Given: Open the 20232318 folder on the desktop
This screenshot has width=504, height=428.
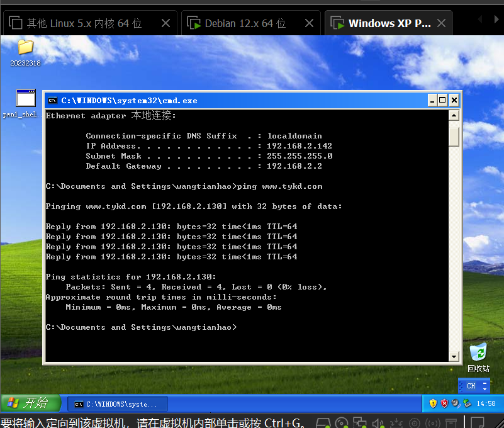Looking at the screenshot, I should (25, 47).
